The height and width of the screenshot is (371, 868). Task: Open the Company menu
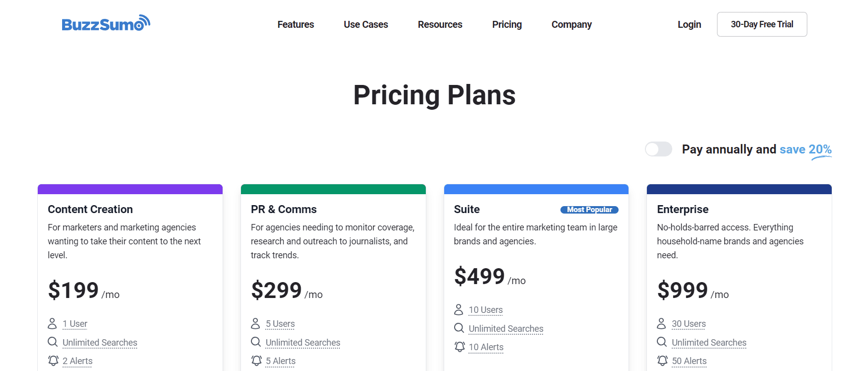point(571,24)
